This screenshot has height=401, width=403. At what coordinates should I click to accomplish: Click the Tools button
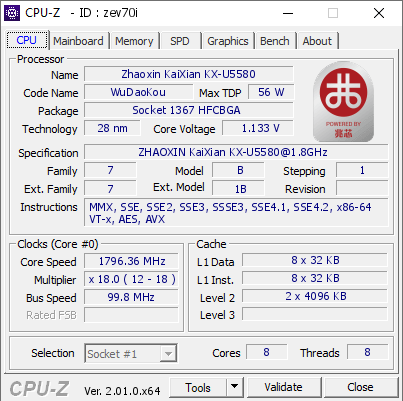[x=198, y=388]
